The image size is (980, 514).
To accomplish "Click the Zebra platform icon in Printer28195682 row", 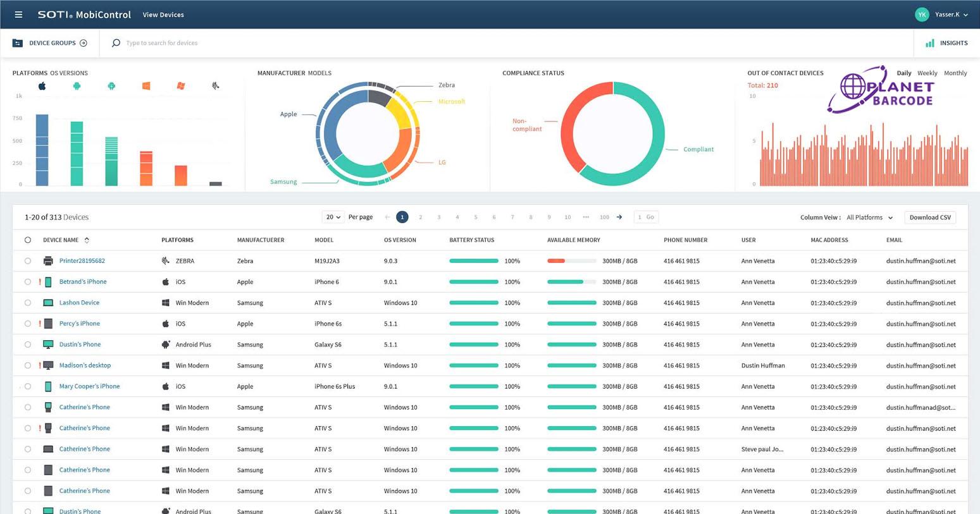I will [166, 260].
